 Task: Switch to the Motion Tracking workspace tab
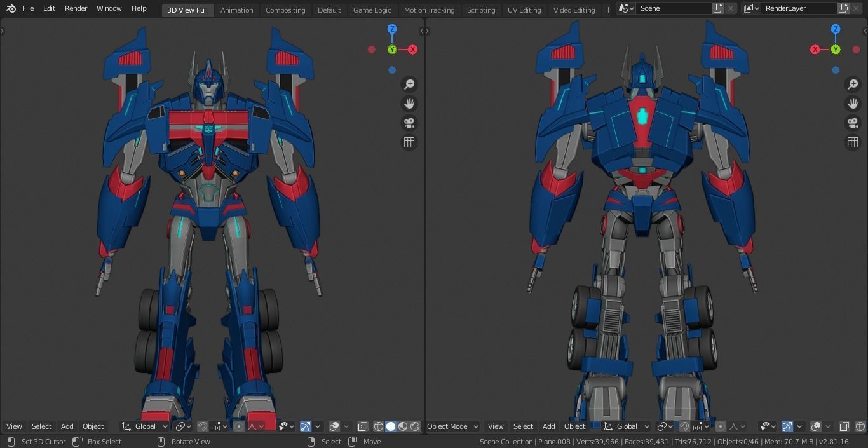(429, 10)
